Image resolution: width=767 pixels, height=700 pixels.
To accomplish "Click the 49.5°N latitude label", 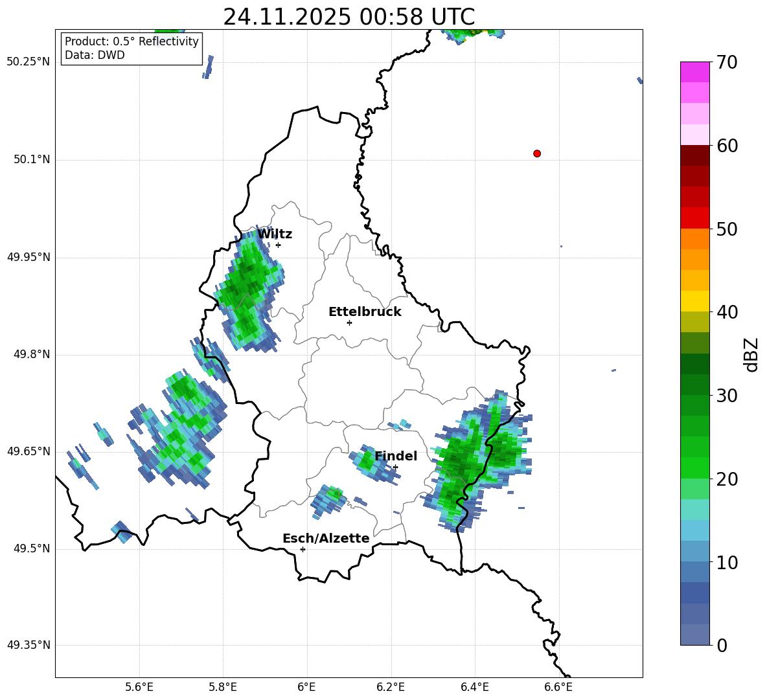I will coord(32,548).
